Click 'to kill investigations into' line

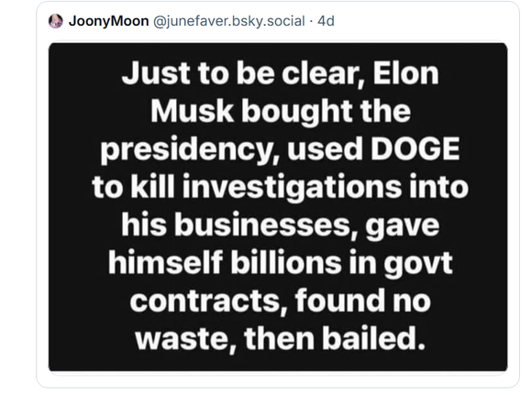281,187
